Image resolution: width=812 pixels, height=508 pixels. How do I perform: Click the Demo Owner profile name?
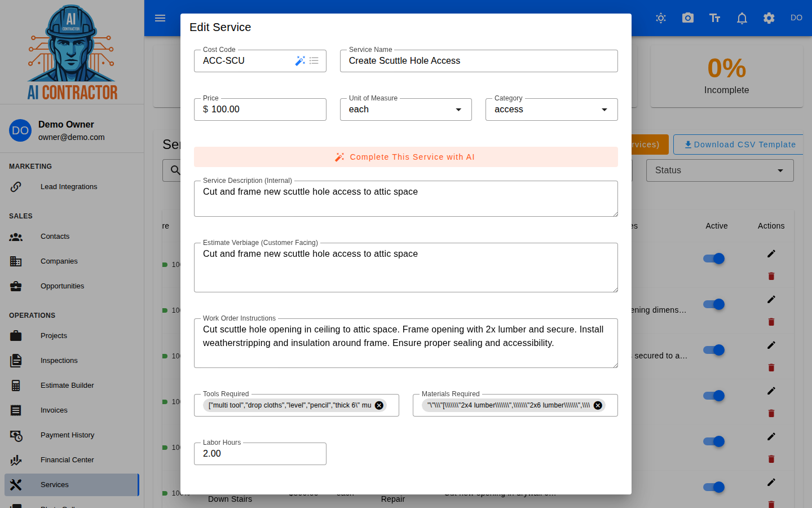(66, 124)
